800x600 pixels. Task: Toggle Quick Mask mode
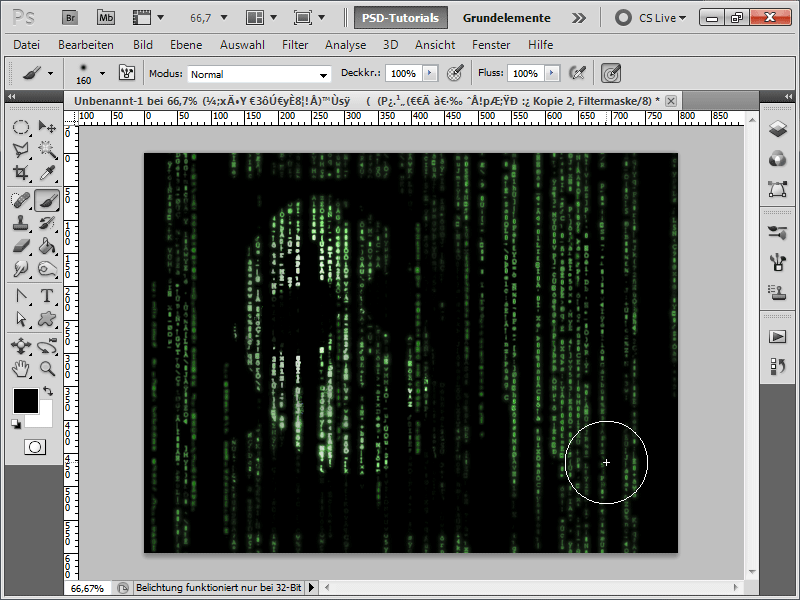coord(35,447)
